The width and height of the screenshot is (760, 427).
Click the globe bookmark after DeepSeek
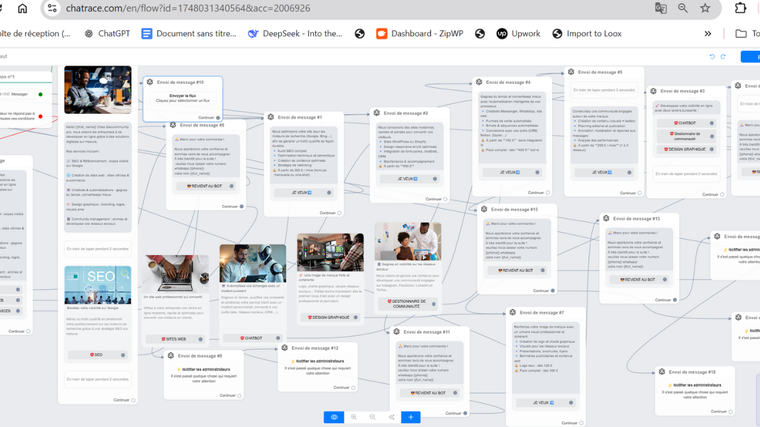pos(360,33)
